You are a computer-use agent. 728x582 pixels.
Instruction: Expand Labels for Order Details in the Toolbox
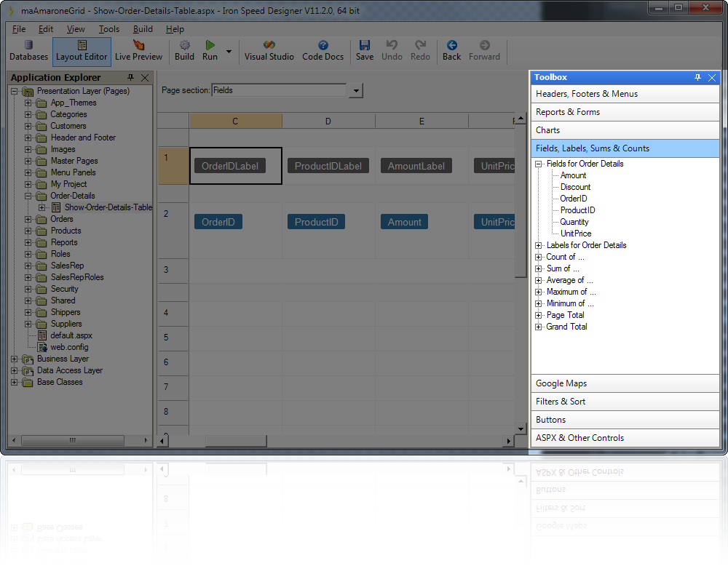click(x=537, y=244)
